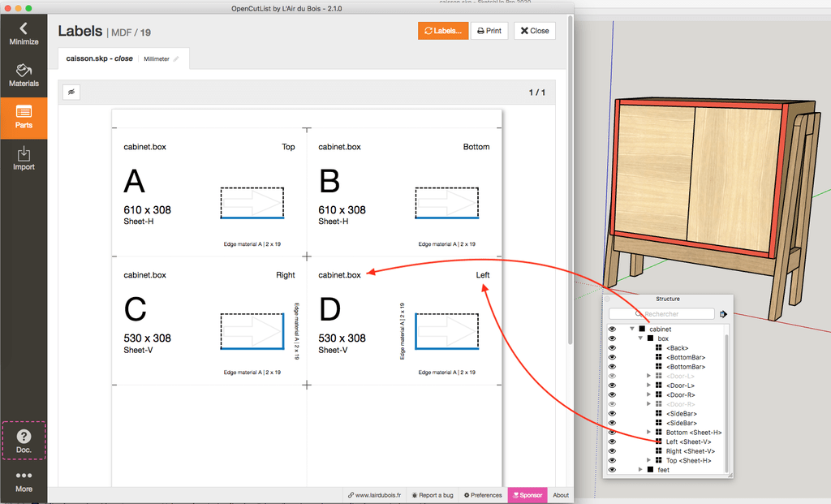Print the labels sheet

[x=489, y=31]
